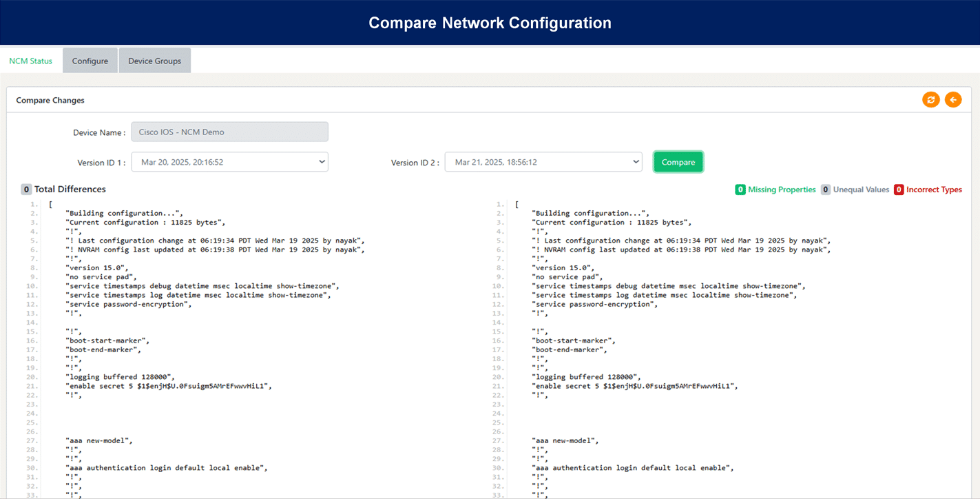980x499 pixels.
Task: Click the orange back arrow icon
Action: tap(953, 100)
